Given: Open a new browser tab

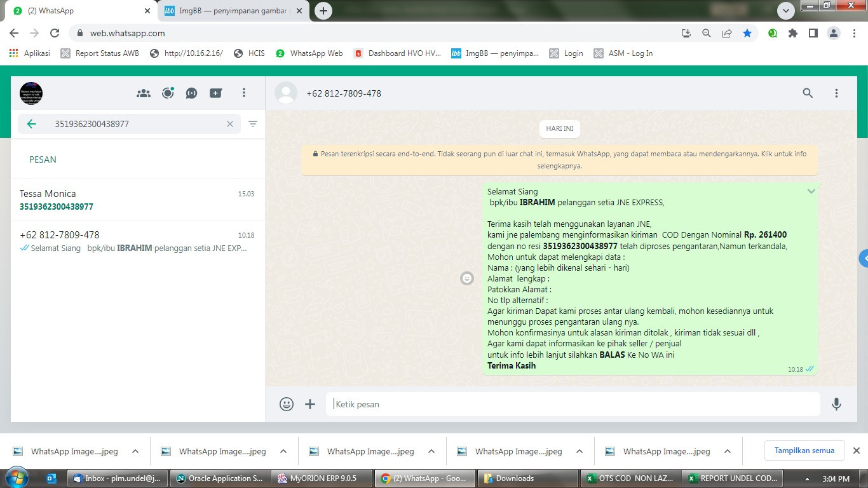Looking at the screenshot, I should tap(323, 11).
